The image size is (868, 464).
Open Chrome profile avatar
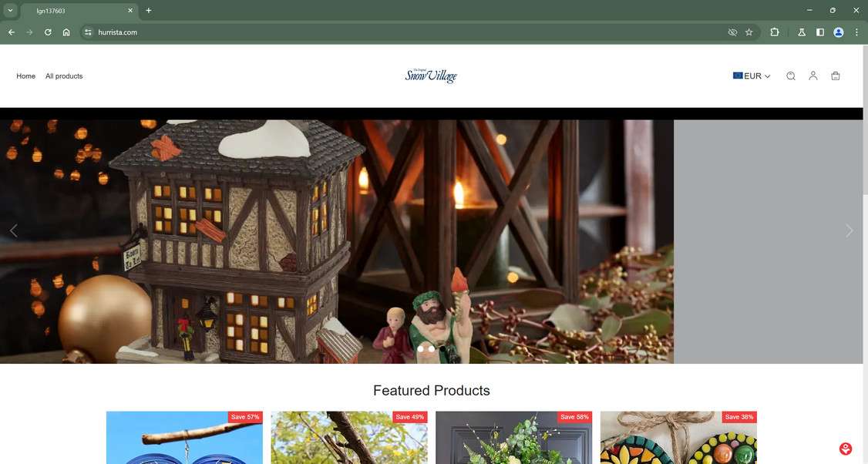tap(839, 32)
